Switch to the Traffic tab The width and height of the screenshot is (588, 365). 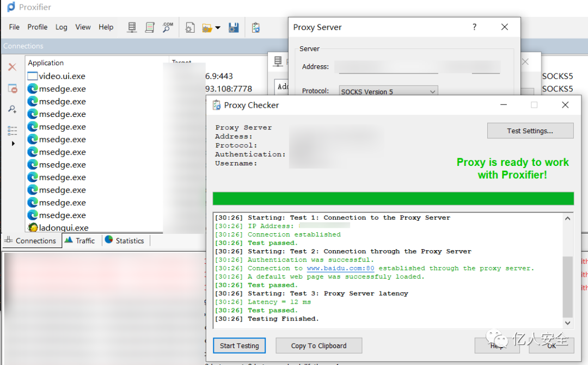81,240
